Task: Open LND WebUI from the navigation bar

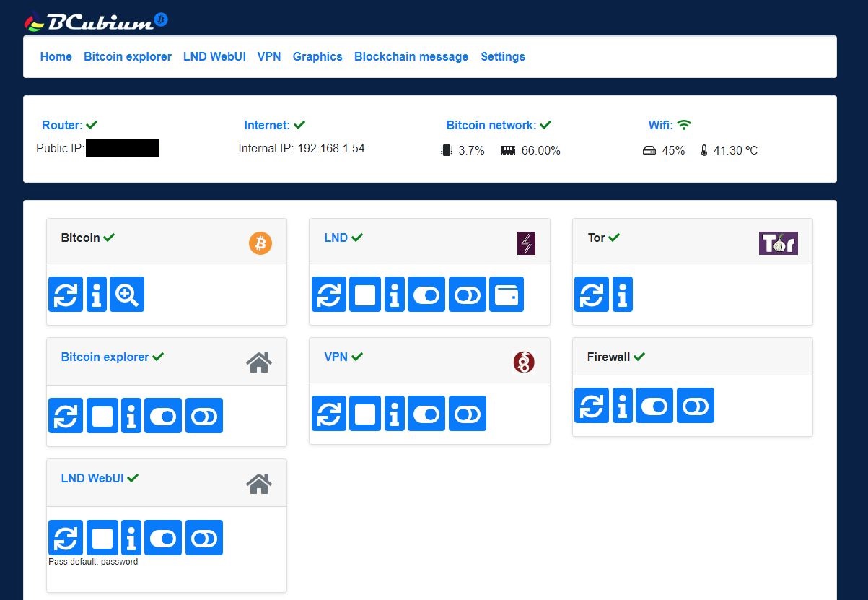Action: tap(214, 56)
